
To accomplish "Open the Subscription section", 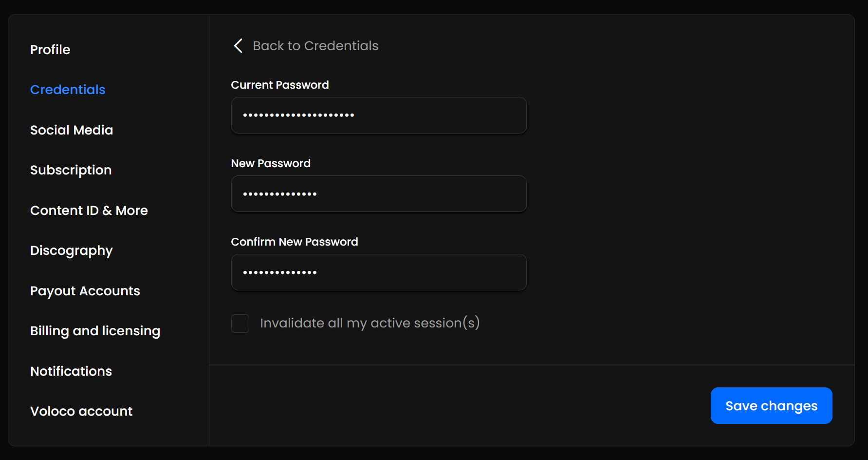I will [71, 170].
